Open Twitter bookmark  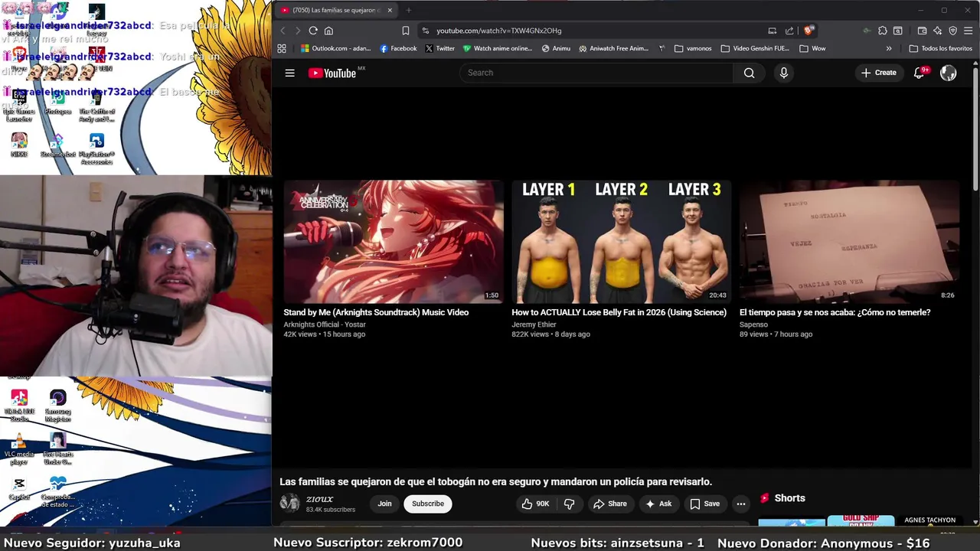click(440, 48)
